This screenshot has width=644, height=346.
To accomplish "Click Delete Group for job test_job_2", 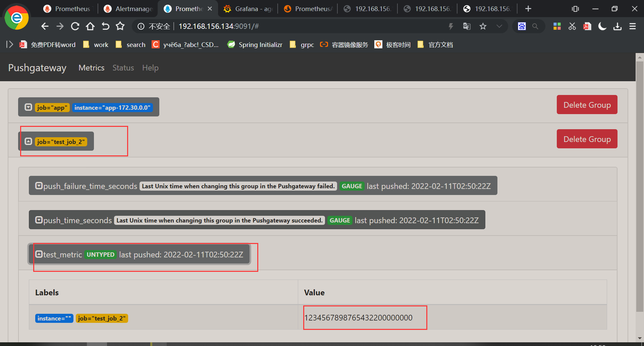I will click(587, 139).
